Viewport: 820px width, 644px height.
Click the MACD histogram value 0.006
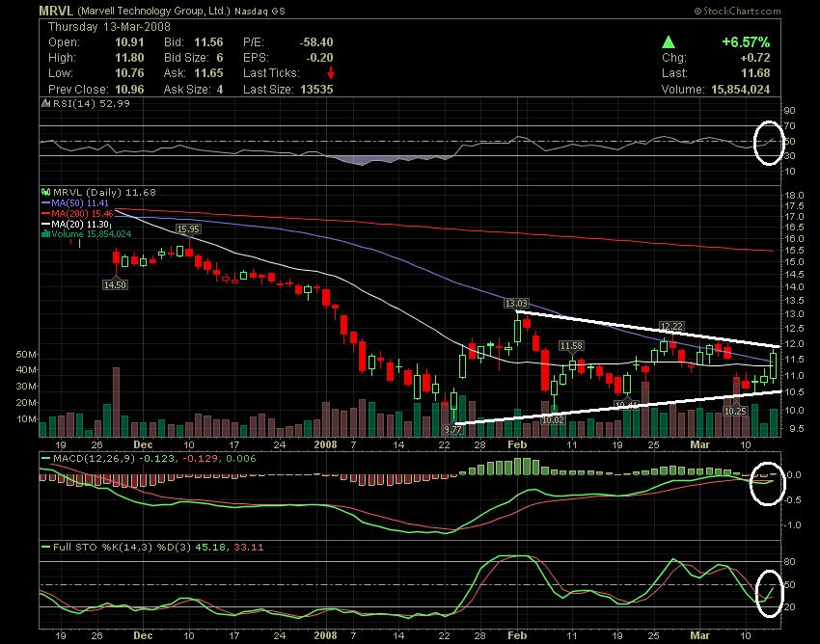[240, 459]
